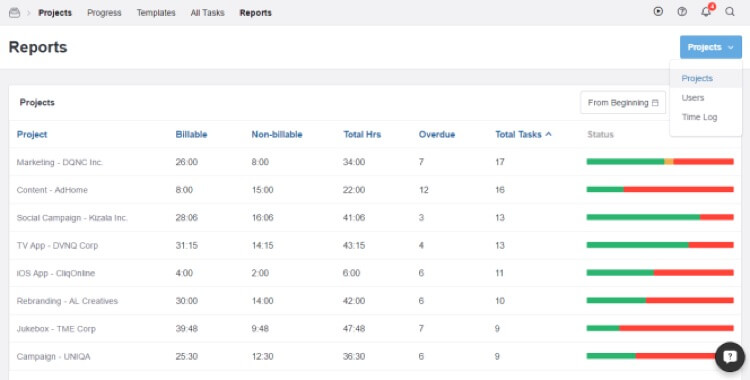Click billable value 26:00 for Marketing
This screenshot has width=750, height=380.
pos(187,162)
